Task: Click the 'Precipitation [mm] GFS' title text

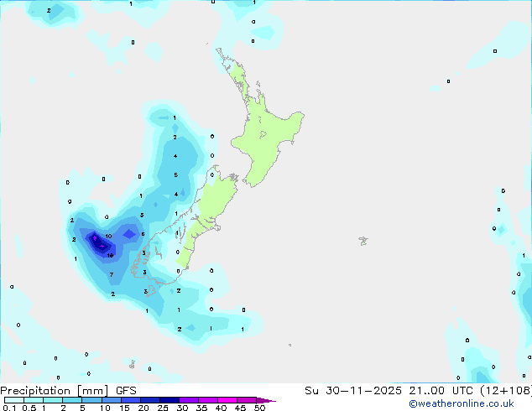Action: coord(68,391)
